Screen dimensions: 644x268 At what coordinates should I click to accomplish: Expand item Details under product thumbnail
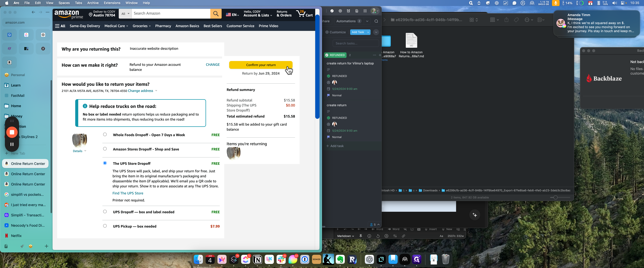79,151
